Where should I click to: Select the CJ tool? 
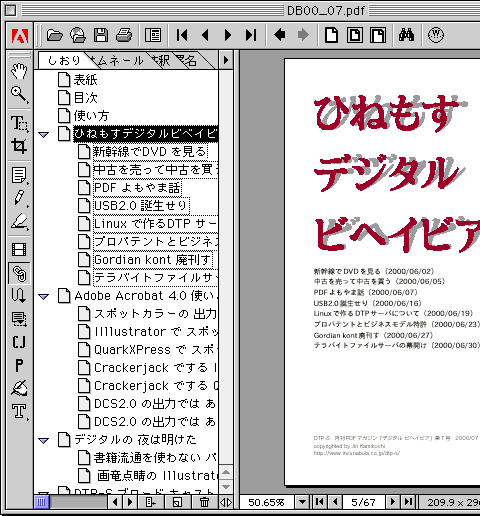point(19,342)
